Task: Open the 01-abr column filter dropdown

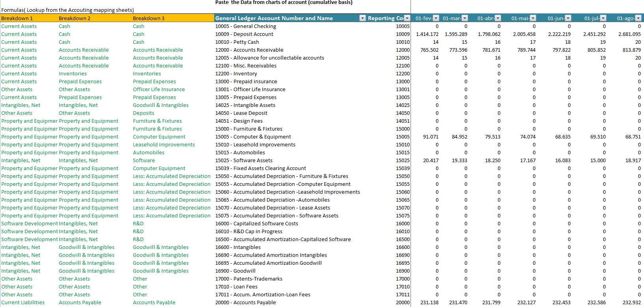Action: coord(498,18)
